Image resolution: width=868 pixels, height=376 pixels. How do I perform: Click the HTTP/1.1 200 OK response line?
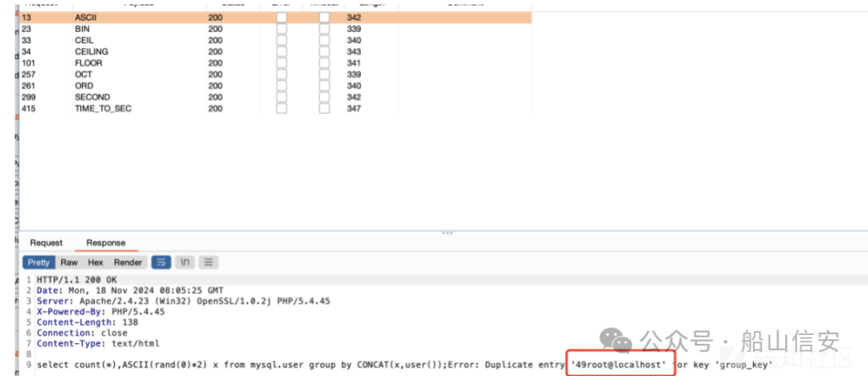coord(77,280)
